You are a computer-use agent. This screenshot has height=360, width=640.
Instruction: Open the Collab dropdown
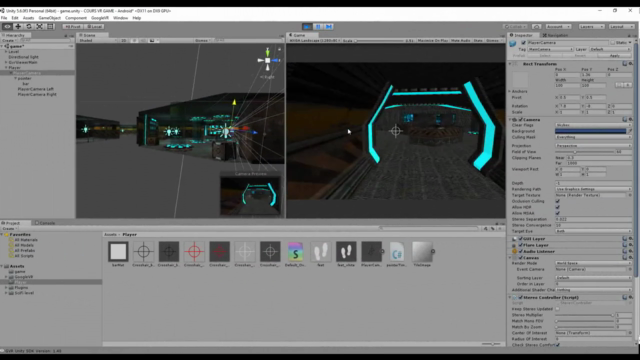point(516,27)
